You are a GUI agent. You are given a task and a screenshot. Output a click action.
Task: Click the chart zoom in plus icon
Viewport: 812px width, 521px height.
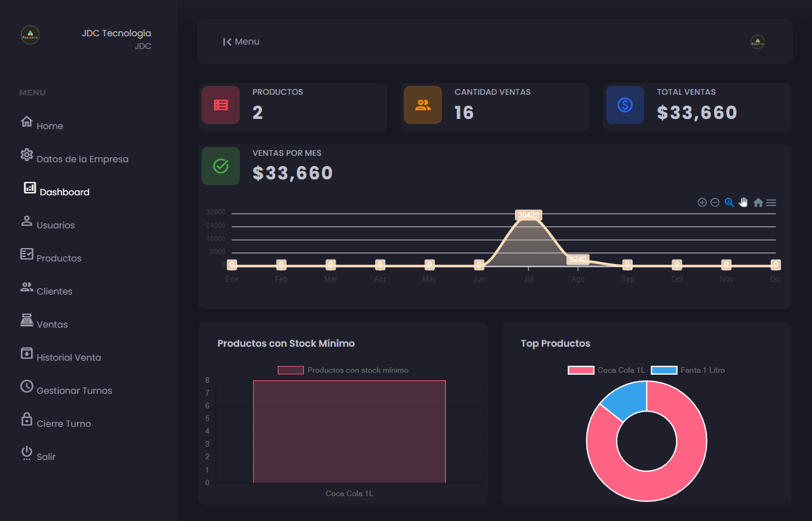[x=702, y=202]
